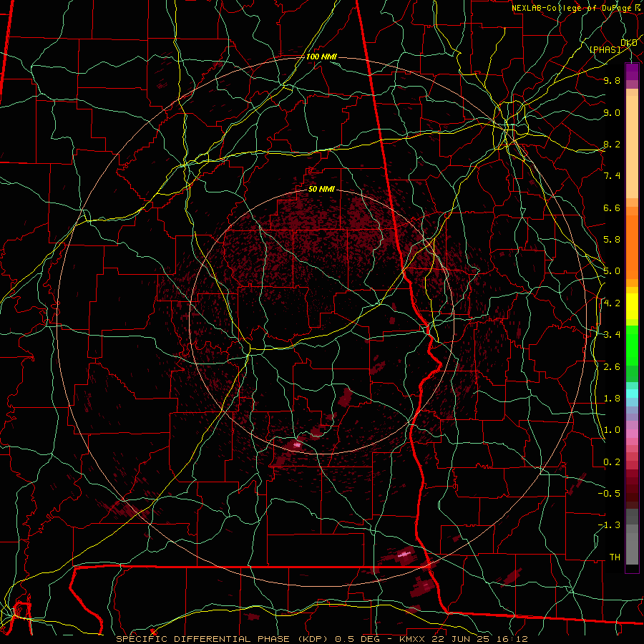Click the 1.8 value on color scale
The width and height of the screenshot is (644, 644).
[612, 399]
